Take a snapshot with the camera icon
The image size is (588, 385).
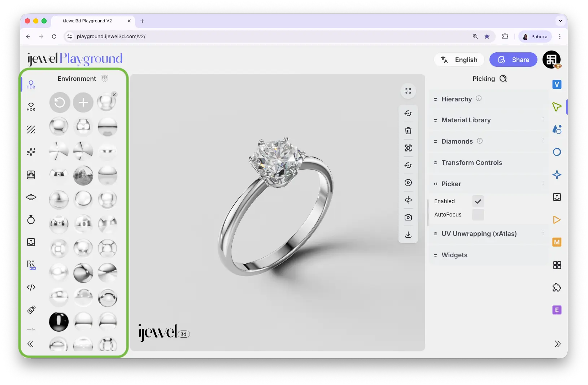(408, 217)
